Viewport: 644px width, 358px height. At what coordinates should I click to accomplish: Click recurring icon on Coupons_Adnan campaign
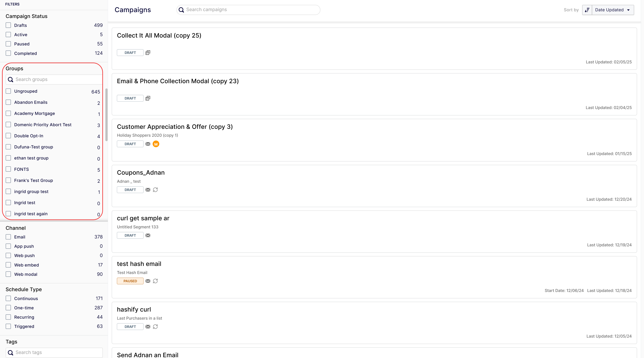click(155, 190)
